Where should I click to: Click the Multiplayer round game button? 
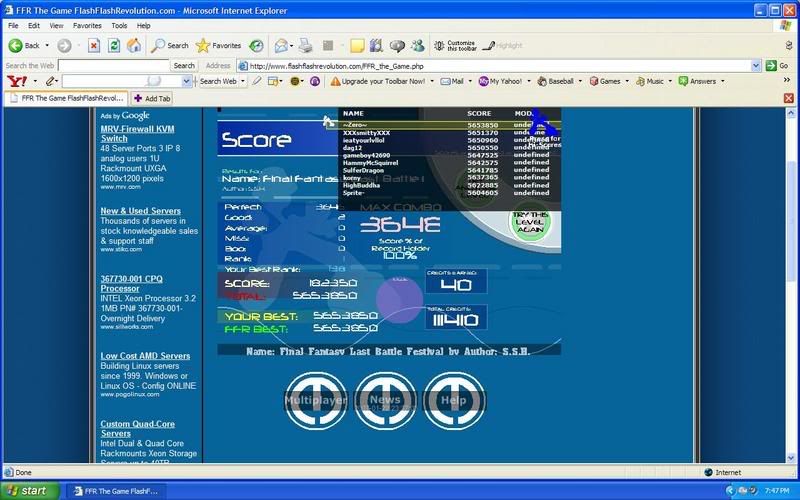(x=315, y=400)
